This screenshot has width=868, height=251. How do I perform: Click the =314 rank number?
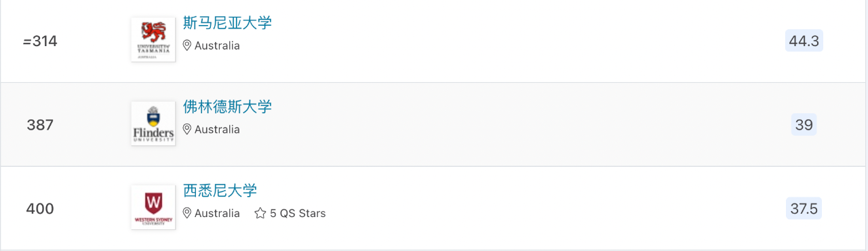[40, 41]
